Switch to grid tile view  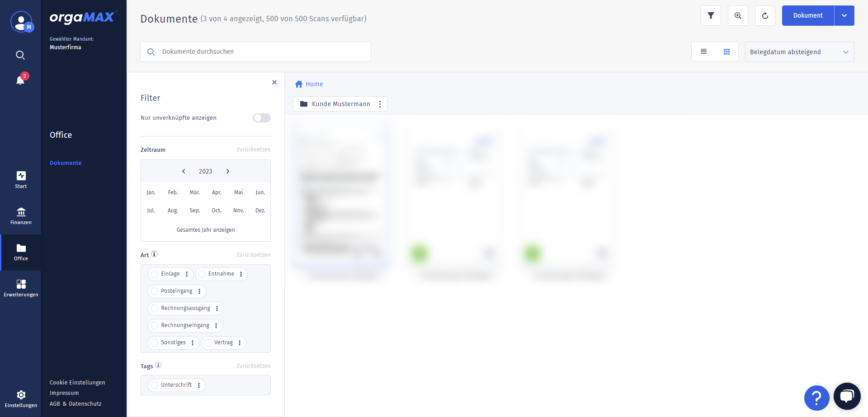[726, 52]
